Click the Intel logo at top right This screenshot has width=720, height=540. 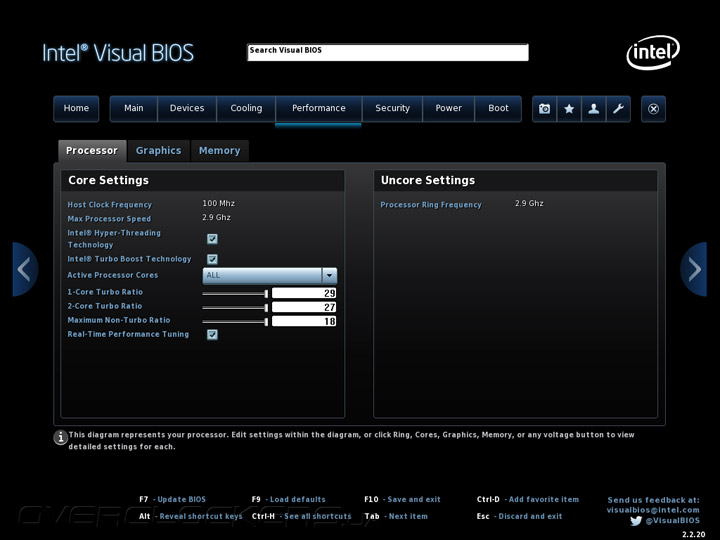pyautogui.click(x=653, y=52)
